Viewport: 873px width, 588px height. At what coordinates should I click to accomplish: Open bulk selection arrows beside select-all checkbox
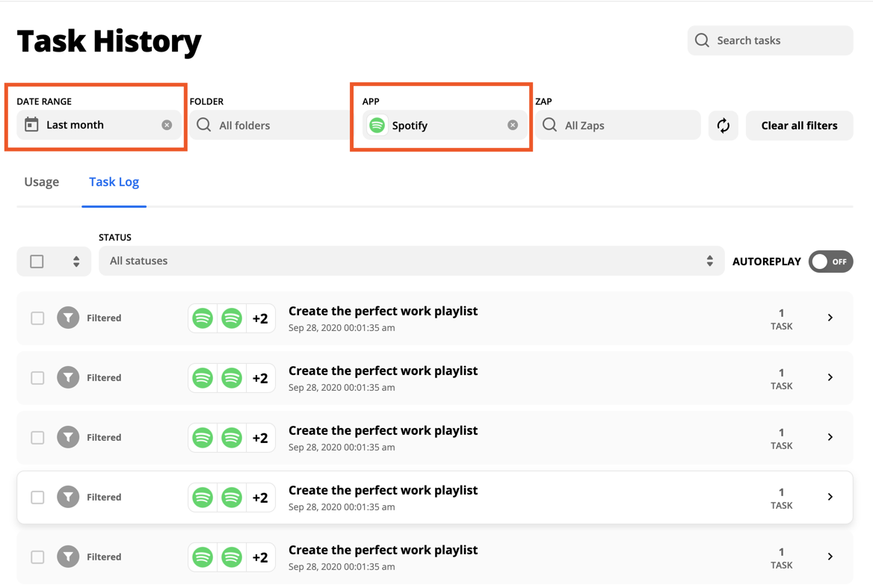[x=76, y=261]
